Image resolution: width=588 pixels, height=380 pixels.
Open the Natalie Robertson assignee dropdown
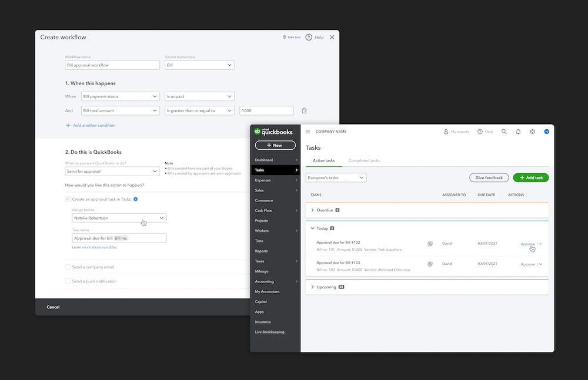(x=119, y=218)
